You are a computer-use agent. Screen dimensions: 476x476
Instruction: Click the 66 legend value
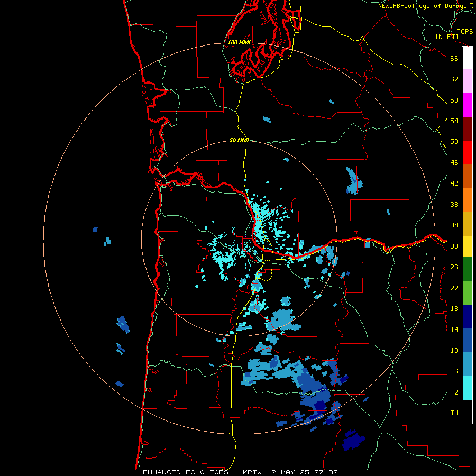pos(454,58)
